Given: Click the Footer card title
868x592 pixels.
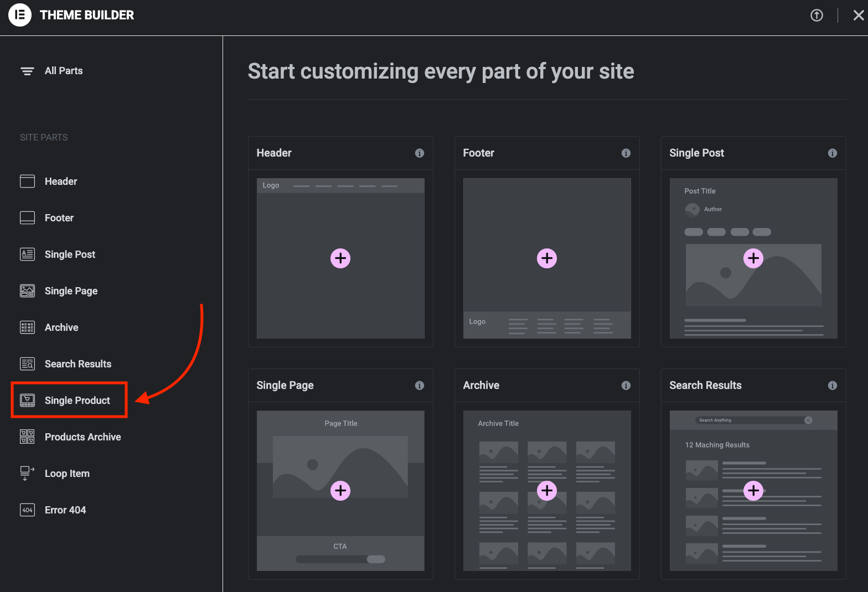Looking at the screenshot, I should [479, 153].
